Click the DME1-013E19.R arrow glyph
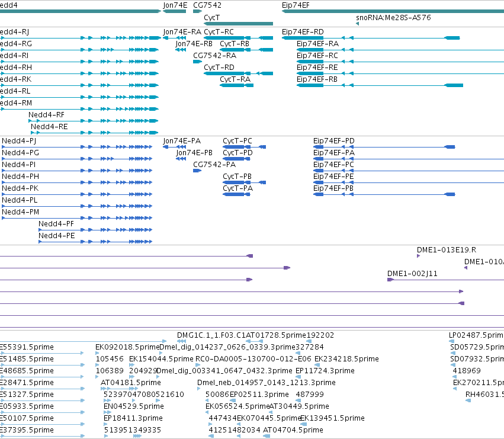 click(418, 256)
